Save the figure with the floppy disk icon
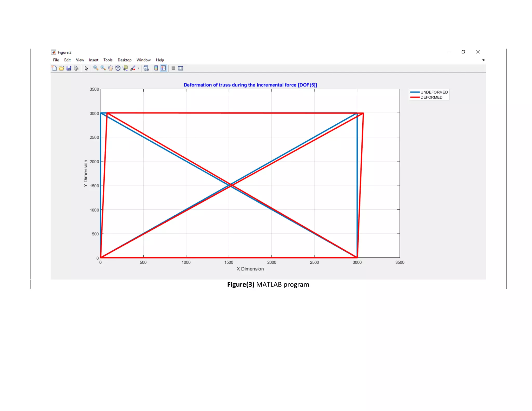532x411 pixels. click(69, 68)
